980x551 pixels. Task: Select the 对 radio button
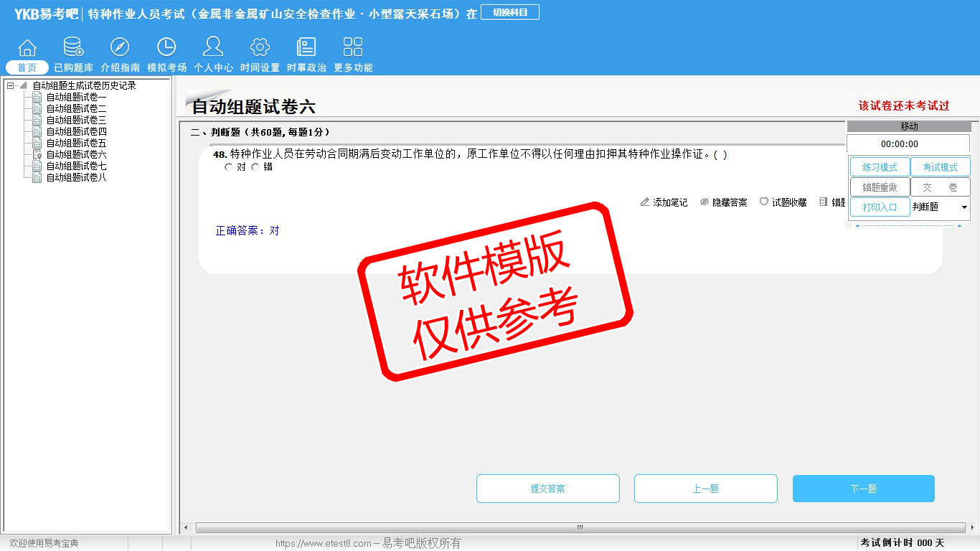pyautogui.click(x=229, y=167)
